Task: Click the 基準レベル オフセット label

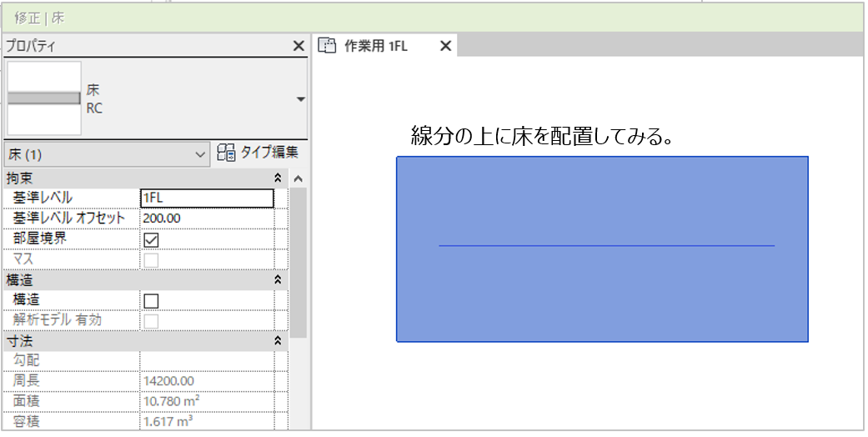Action: [x=68, y=218]
